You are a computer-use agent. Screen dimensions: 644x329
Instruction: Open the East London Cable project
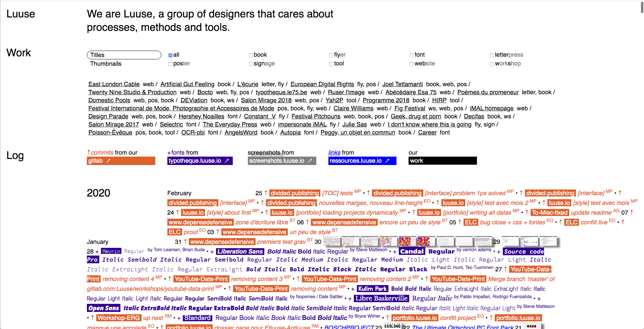[114, 84]
